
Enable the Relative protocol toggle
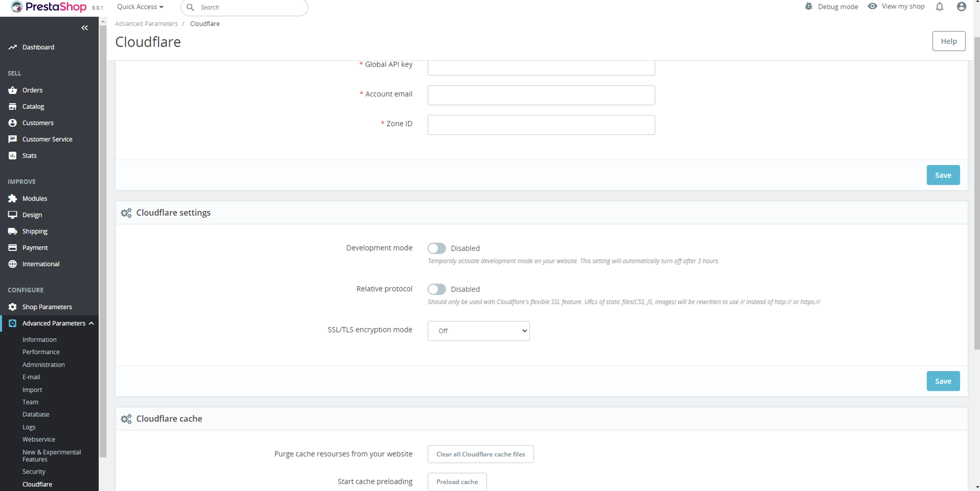[437, 289]
